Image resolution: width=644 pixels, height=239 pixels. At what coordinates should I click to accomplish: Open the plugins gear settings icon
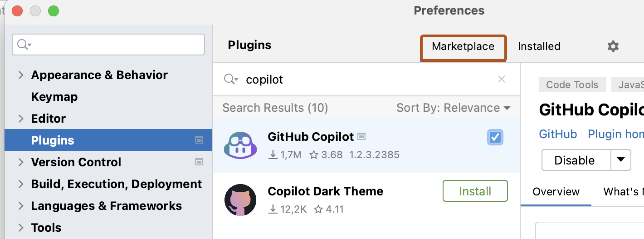point(613,46)
